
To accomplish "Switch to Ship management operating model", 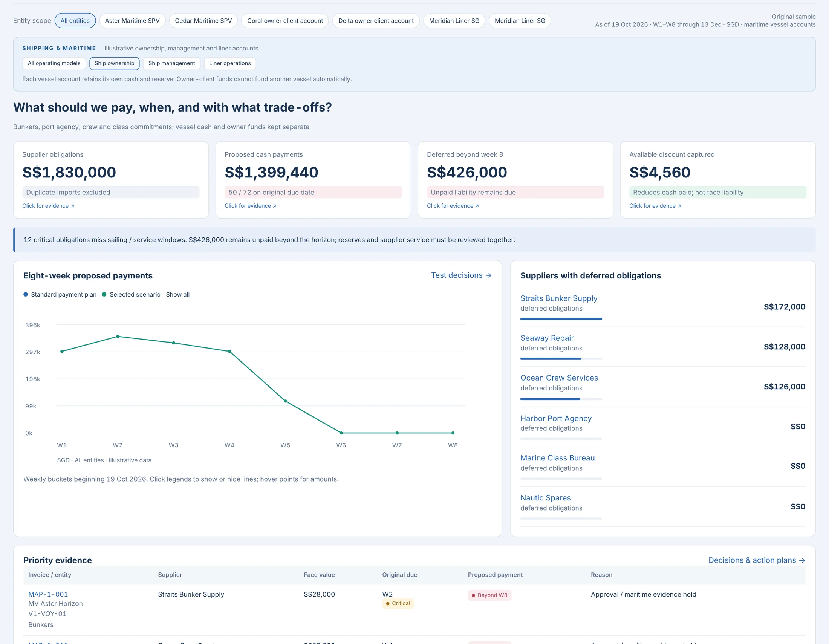I will point(171,63).
